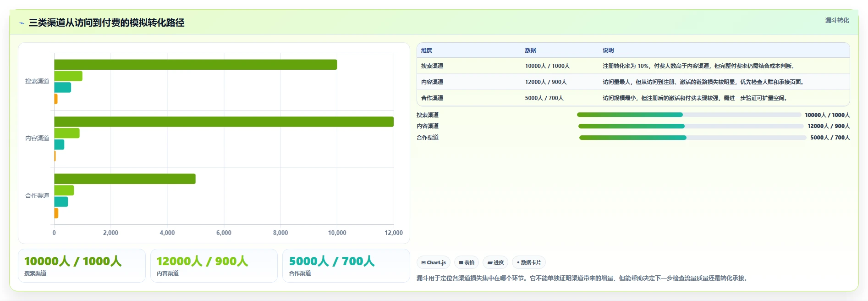Click the description starting 访问规模最小
Screen dimensions: 868x301
point(696,98)
